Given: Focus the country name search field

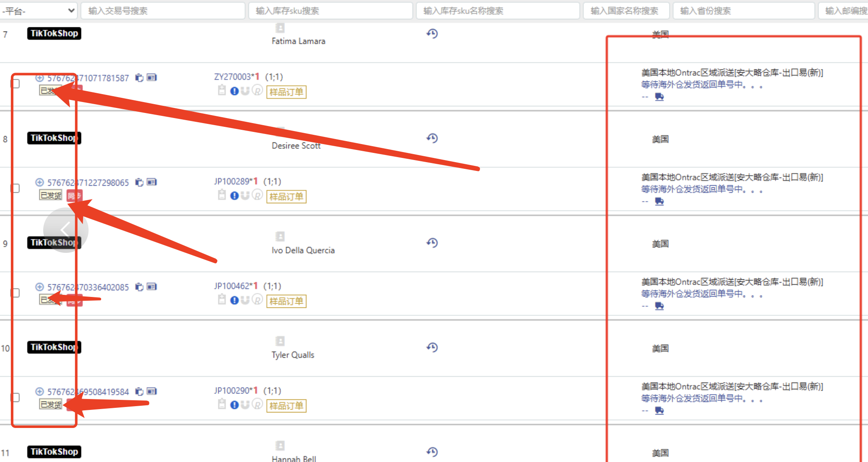Looking at the screenshot, I should (626, 10).
